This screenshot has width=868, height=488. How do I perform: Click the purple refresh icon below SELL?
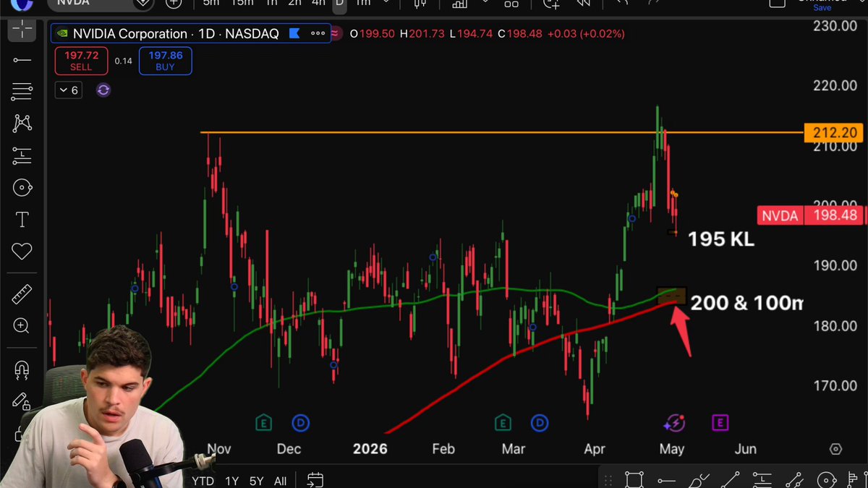click(103, 90)
